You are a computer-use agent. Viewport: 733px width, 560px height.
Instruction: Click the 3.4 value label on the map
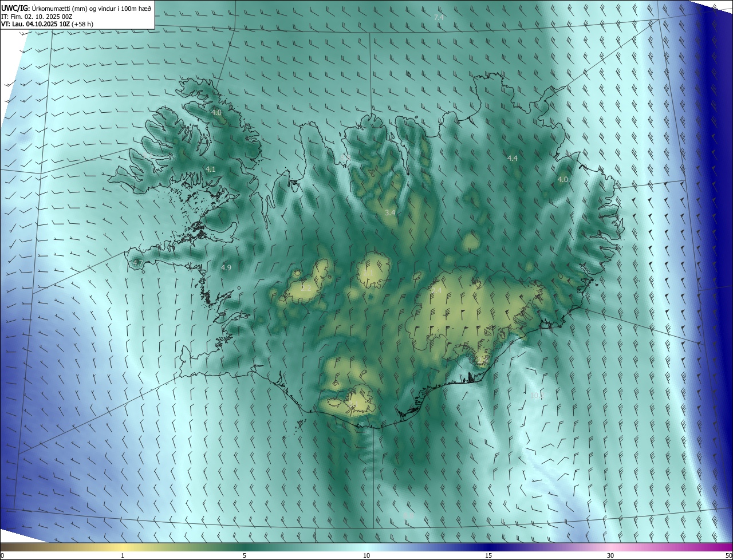pos(390,213)
